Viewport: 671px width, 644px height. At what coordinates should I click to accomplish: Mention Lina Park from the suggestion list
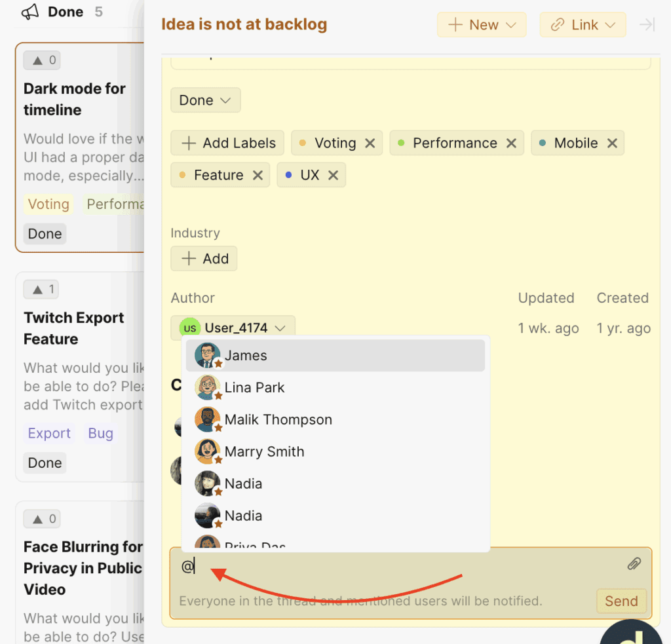click(254, 387)
